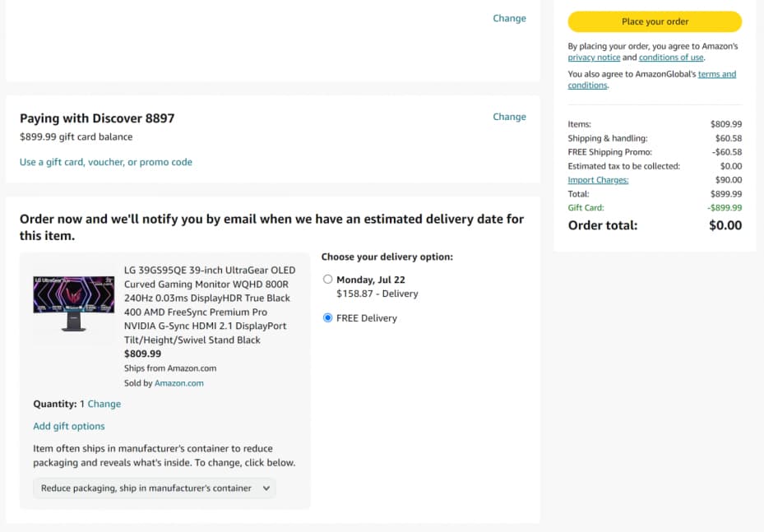Click the LG 39GS95QE product title
The image size is (764, 532).
pos(210,305)
